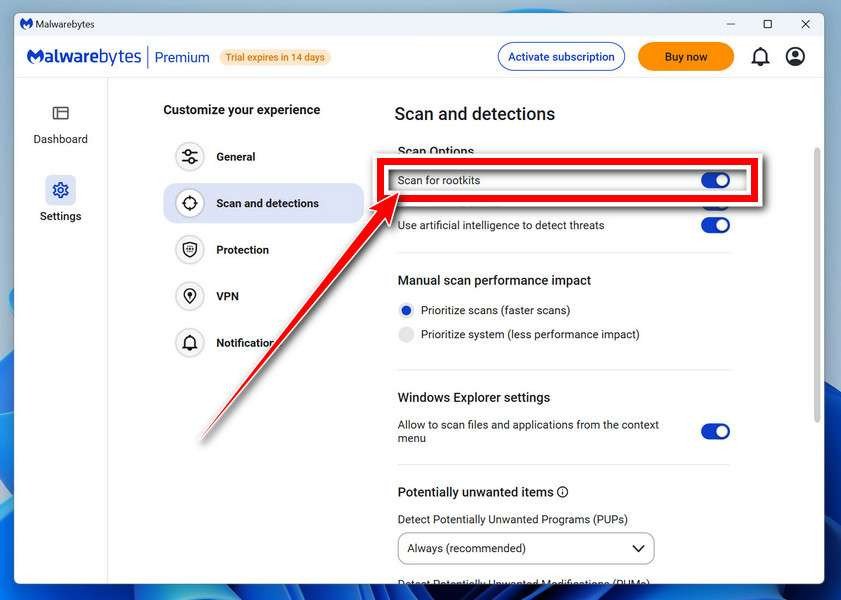Expand the Always (recommended) PUPs dropdown
This screenshot has height=600, width=841.
tap(526, 548)
